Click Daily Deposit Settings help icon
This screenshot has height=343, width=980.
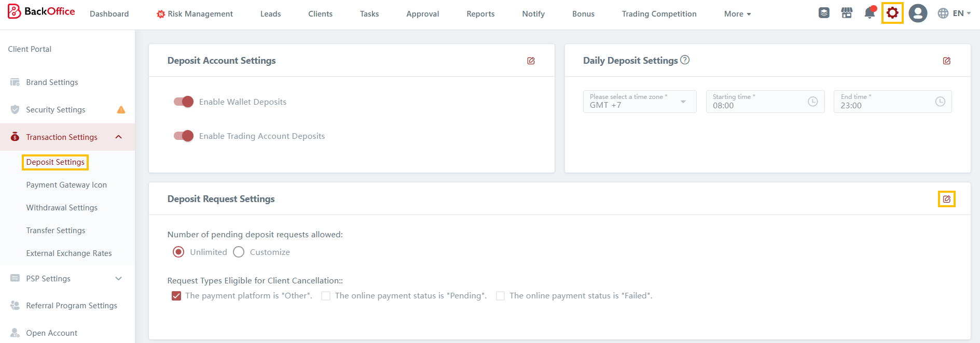point(685,60)
